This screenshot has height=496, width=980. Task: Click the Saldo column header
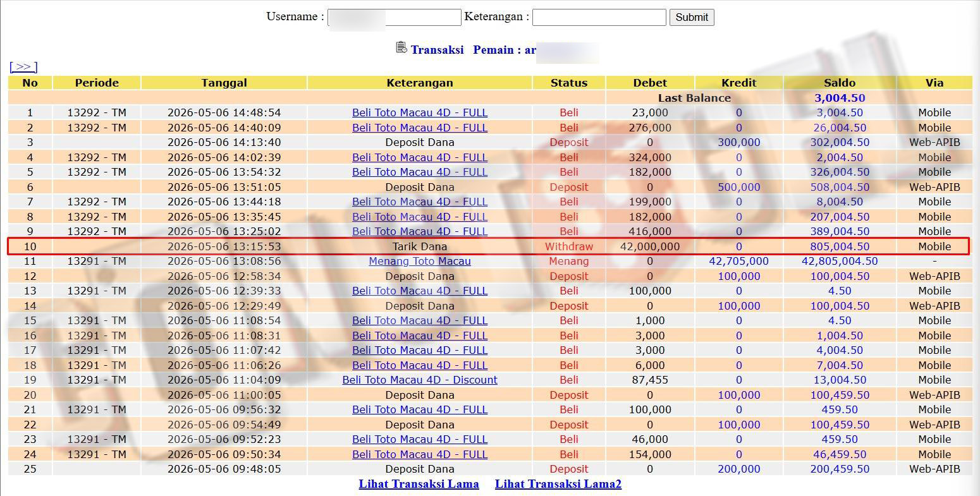coord(840,83)
